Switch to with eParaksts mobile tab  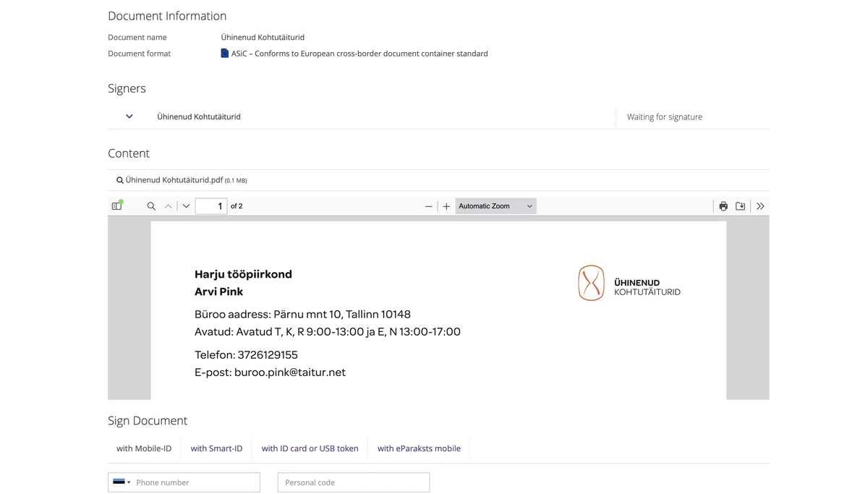tap(419, 448)
